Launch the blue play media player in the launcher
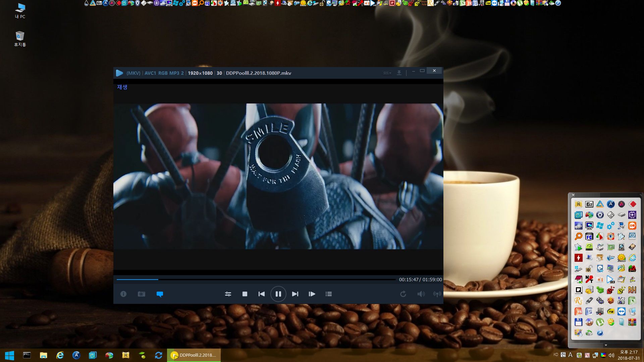The height and width of the screenshot is (362, 644). (611, 279)
